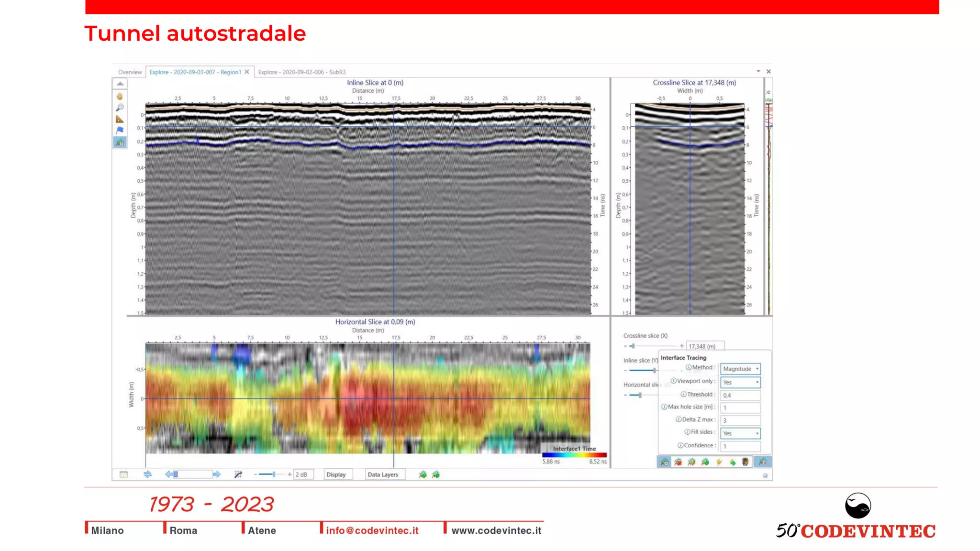Screen dimensions: 980x551
Task: Click the active interface tracing tool icon
Action: click(x=120, y=142)
